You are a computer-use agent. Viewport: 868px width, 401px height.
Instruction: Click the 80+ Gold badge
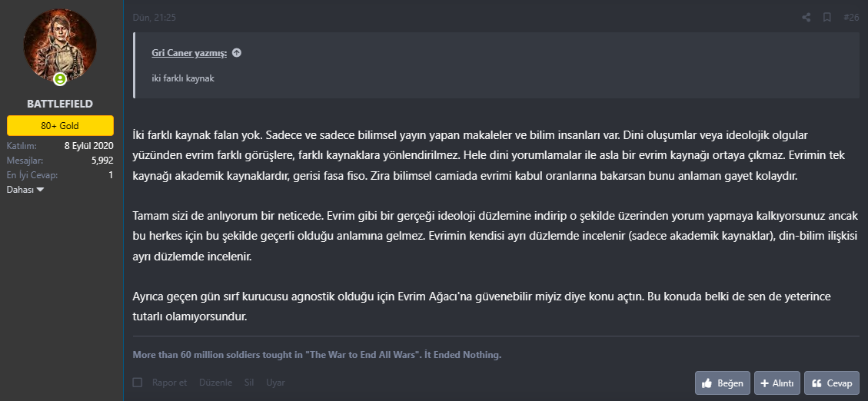click(x=60, y=125)
